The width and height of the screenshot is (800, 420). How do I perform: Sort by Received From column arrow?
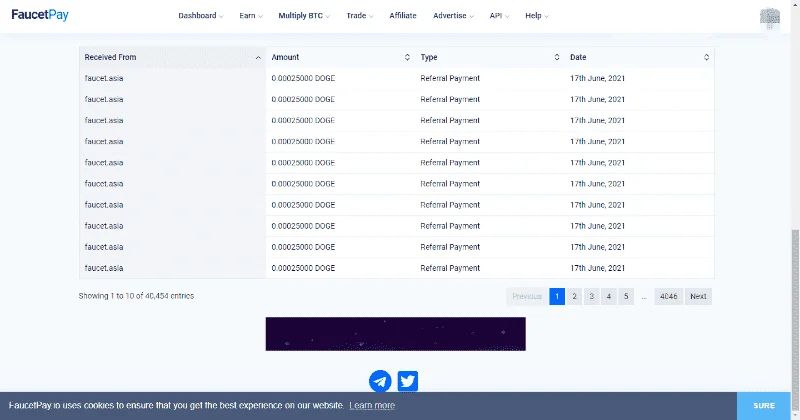[x=258, y=58]
